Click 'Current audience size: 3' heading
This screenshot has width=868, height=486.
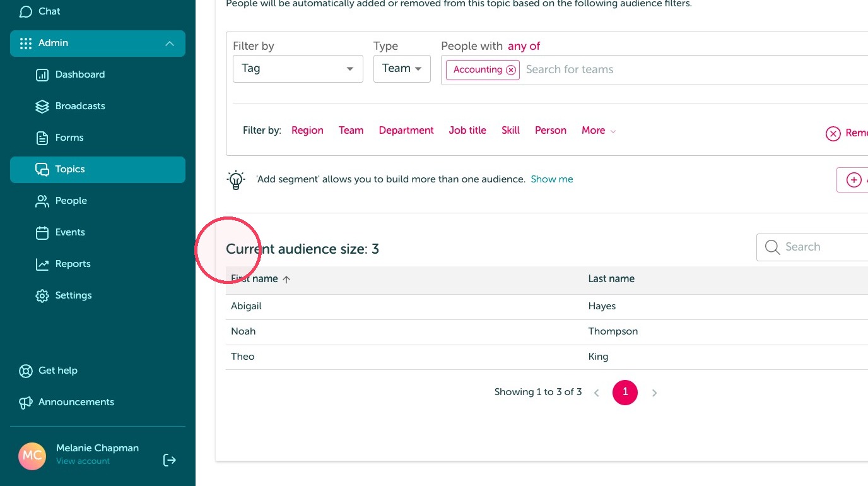click(302, 249)
